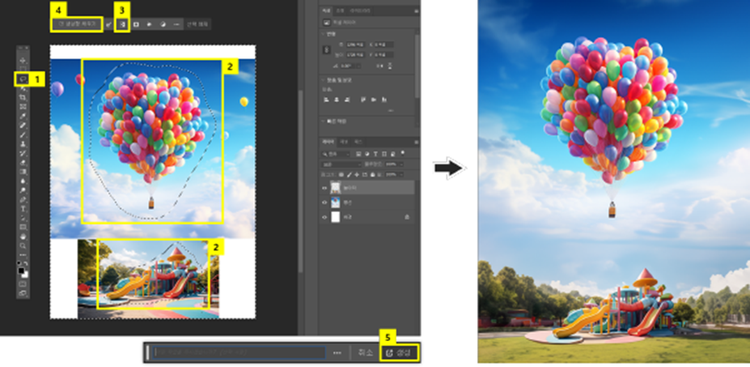The width and height of the screenshot is (750, 367).
Task: Click the Transform Selection icon in task bar
Action: (136, 23)
